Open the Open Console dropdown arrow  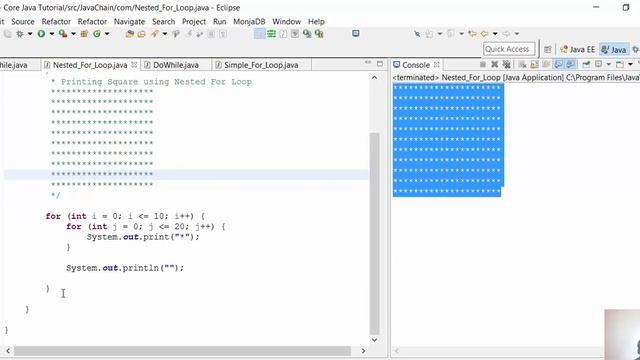pyautogui.click(x=630, y=64)
